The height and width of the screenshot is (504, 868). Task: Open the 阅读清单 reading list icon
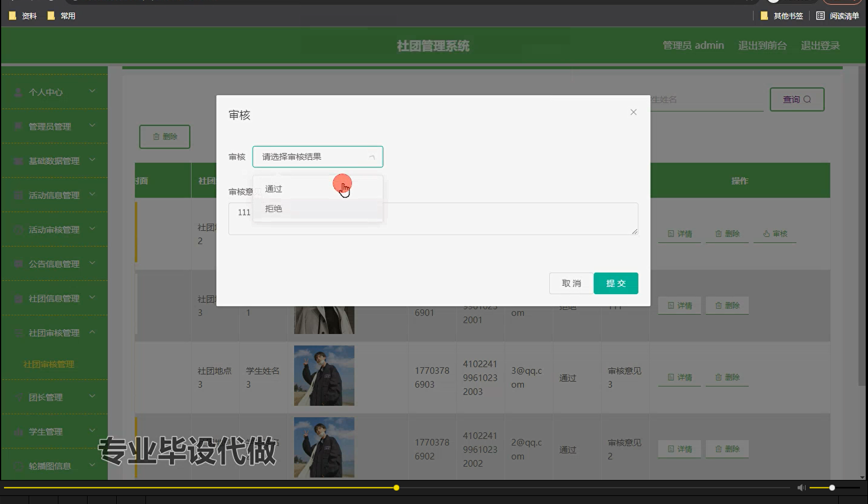(x=821, y=15)
